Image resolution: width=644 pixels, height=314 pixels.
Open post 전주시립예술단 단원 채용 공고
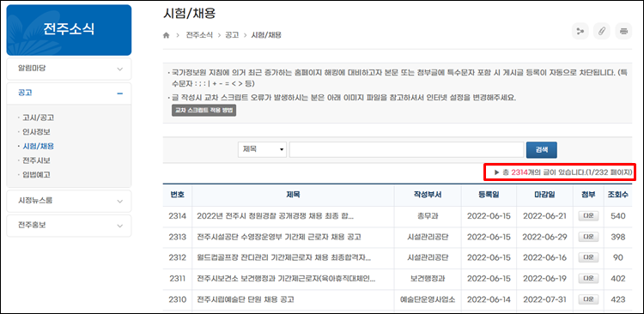point(246,299)
